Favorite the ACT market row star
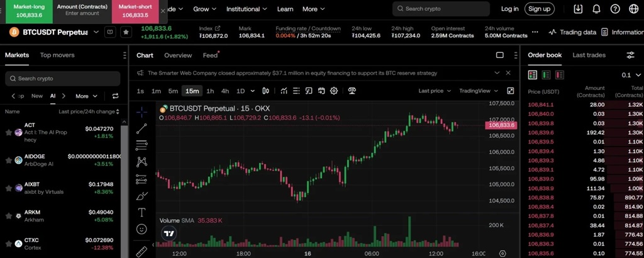The image size is (644, 258). point(9,132)
